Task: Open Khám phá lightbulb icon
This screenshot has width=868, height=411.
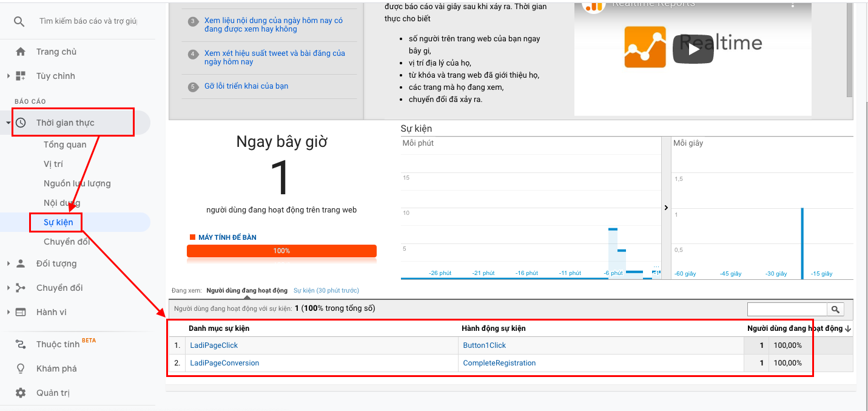Action: [21, 369]
